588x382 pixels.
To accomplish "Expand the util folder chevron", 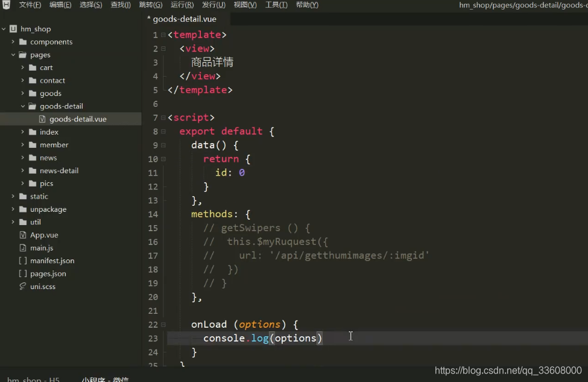I will pyautogui.click(x=13, y=221).
